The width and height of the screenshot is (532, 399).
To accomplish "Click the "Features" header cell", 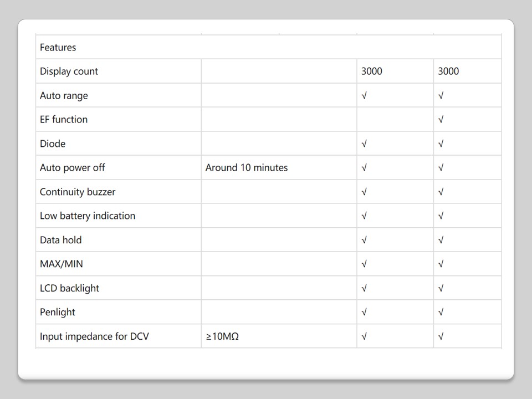I will pyautogui.click(x=58, y=48).
